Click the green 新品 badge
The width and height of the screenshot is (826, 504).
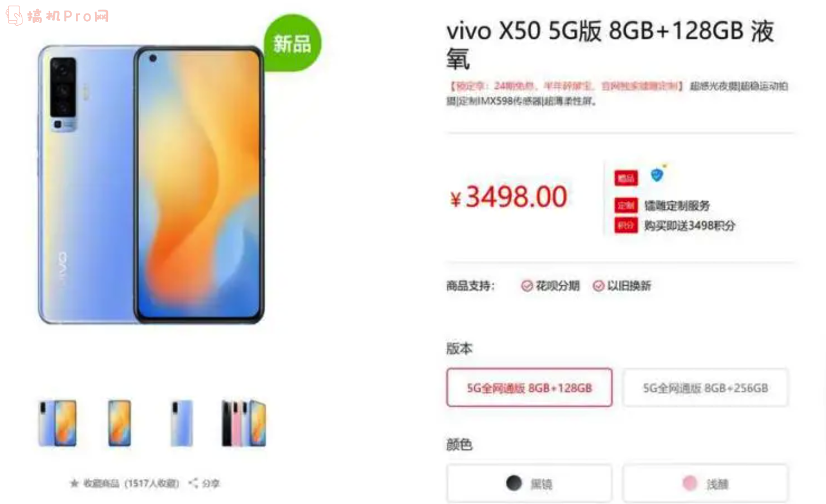(x=292, y=43)
